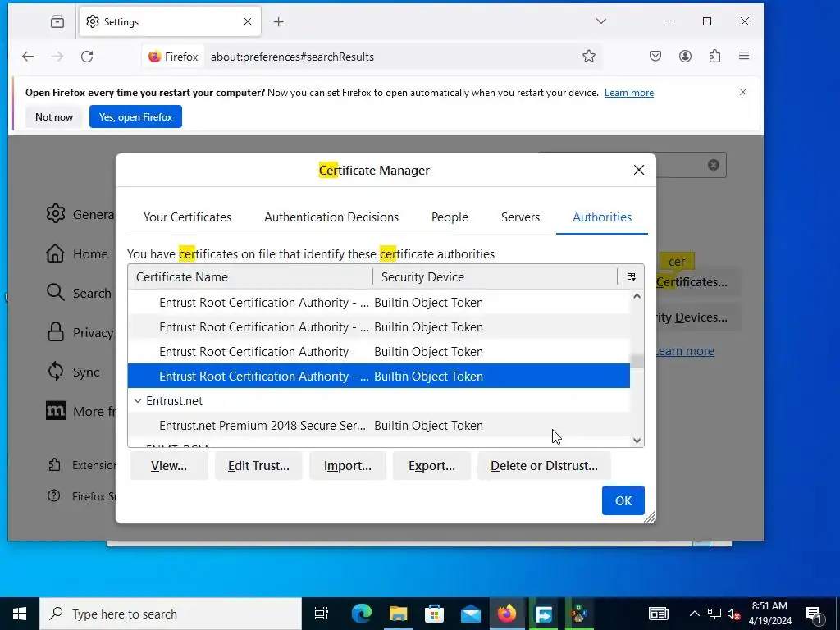Open the Firefox account icon
This screenshot has width=840, height=630.
(685, 57)
